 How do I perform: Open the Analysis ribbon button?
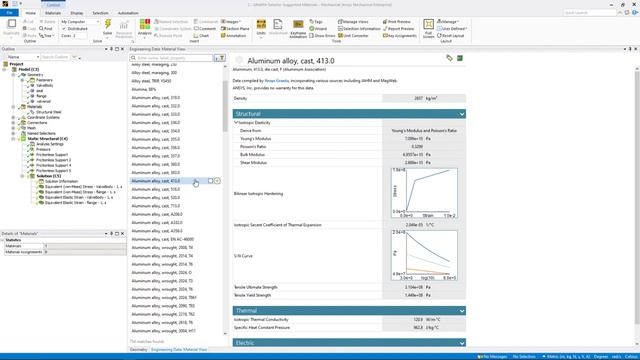144,28
